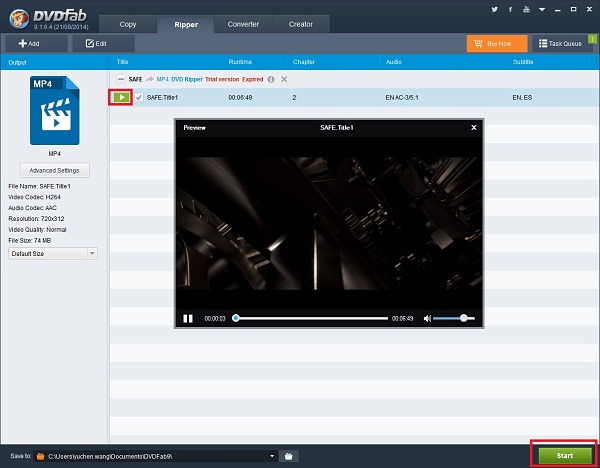Click the Buy Now button

pyautogui.click(x=497, y=44)
